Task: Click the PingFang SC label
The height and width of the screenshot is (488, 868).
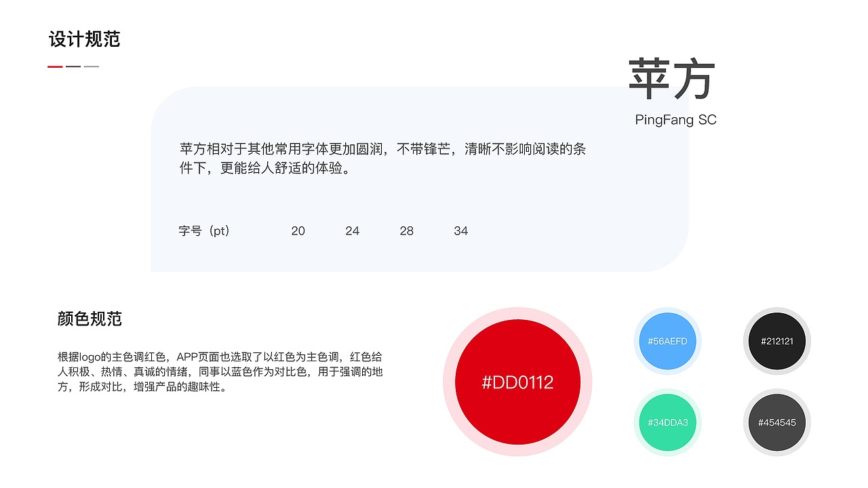Action: pos(675,119)
